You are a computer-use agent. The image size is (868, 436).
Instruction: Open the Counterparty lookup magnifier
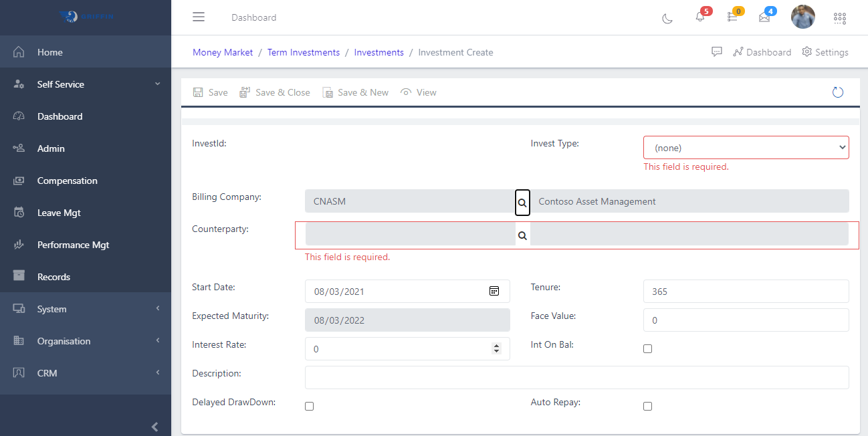(x=522, y=235)
